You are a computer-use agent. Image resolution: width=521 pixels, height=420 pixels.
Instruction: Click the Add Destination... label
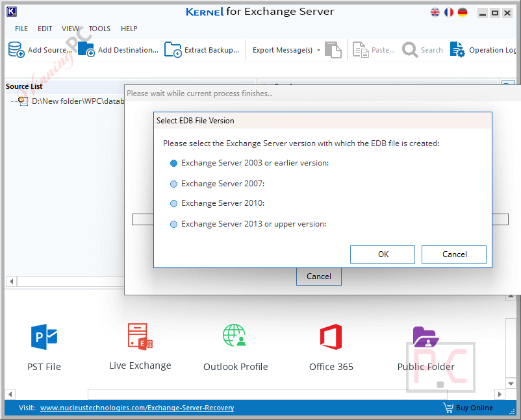(128, 50)
